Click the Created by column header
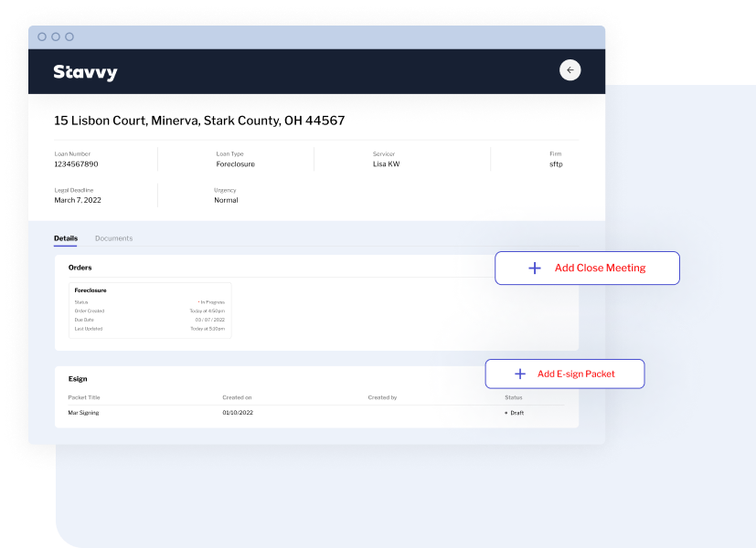The width and height of the screenshot is (756, 548). coord(382,398)
